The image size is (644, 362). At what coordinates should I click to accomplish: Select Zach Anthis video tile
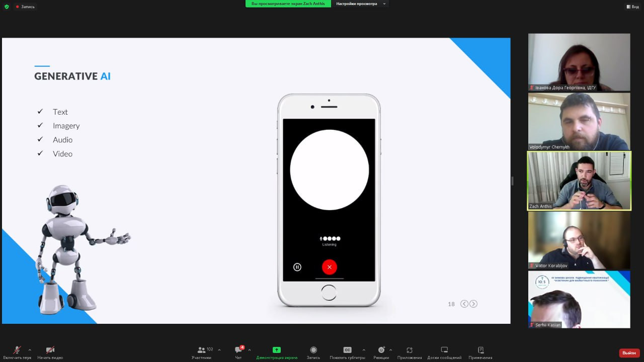(x=579, y=181)
